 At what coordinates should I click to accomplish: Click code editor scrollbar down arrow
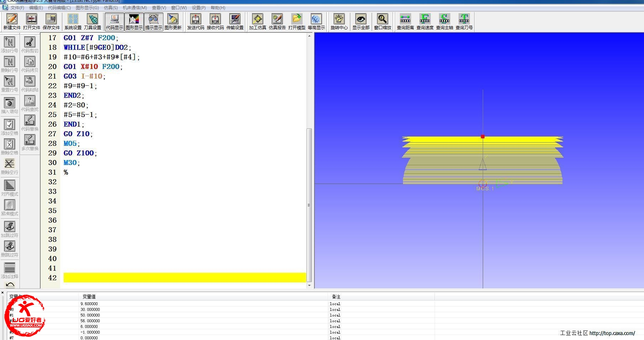click(309, 285)
